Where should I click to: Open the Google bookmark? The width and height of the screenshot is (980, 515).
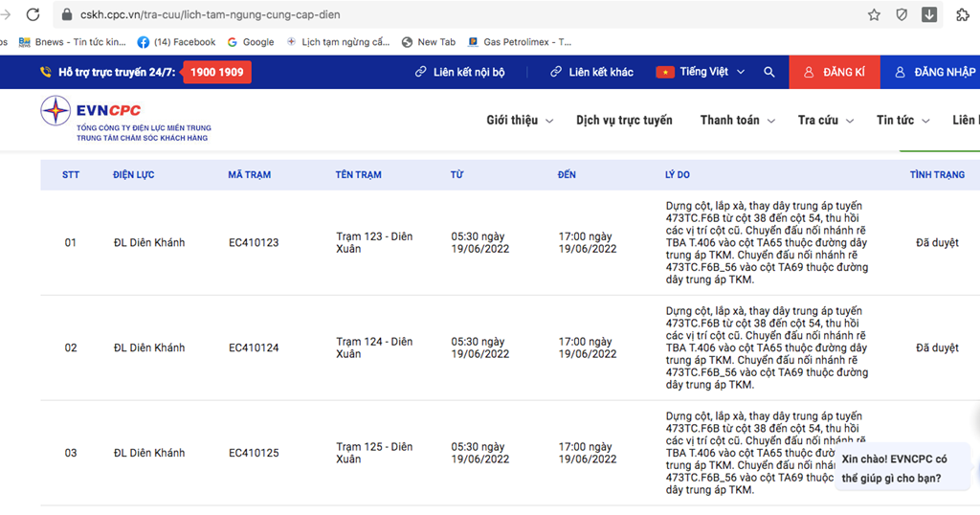[250, 42]
